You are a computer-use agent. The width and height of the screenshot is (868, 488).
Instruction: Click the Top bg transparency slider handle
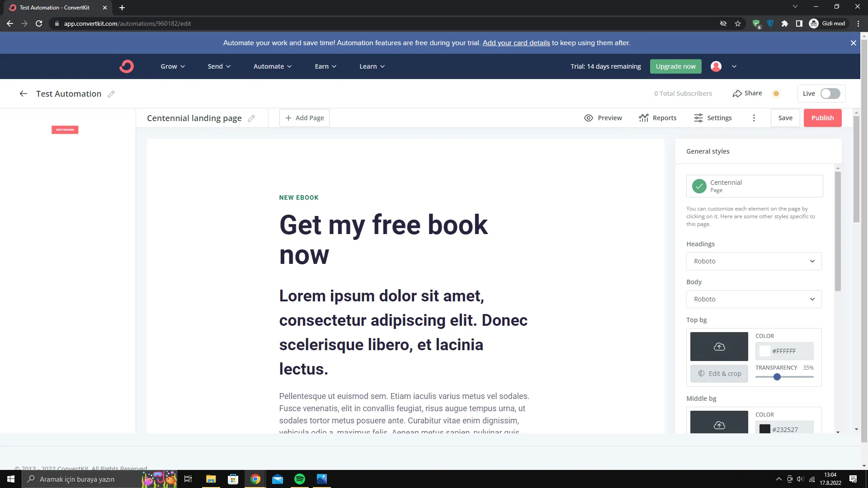tap(777, 377)
